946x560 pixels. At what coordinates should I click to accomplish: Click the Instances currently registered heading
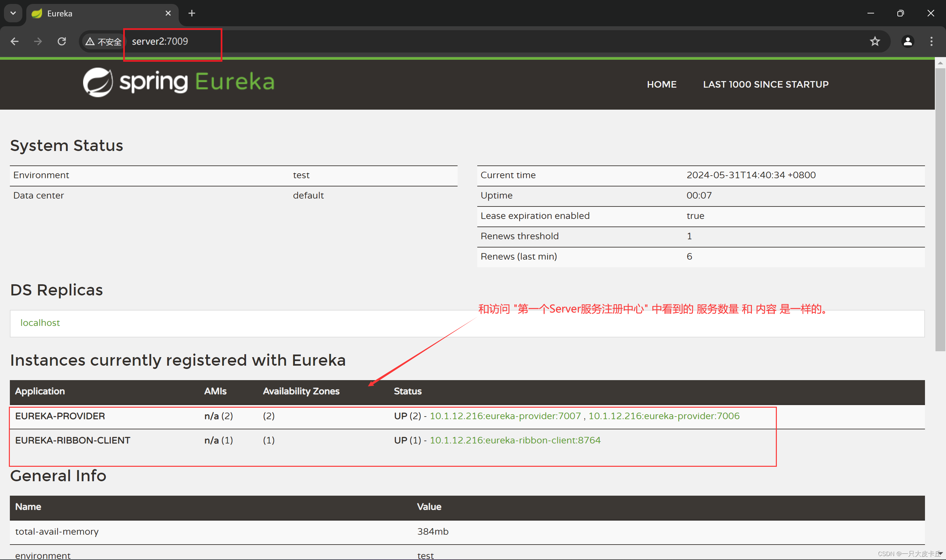[178, 360]
